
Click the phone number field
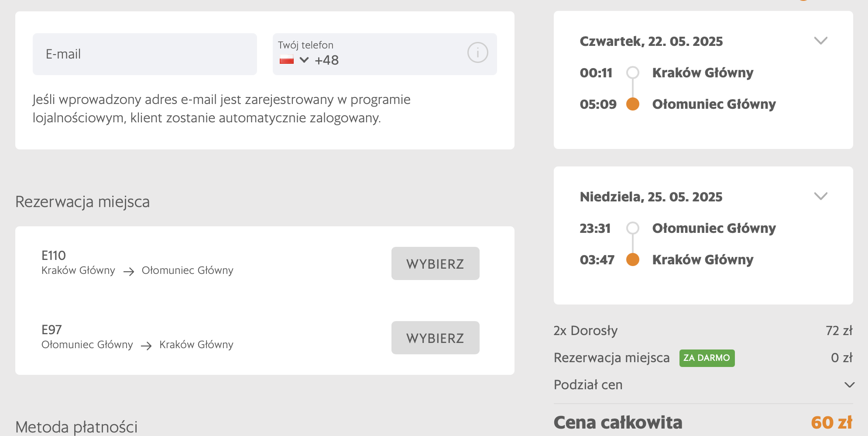coord(393,60)
